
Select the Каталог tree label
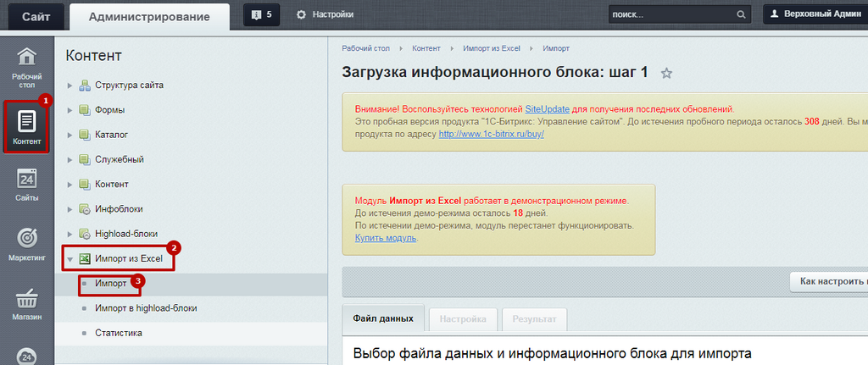[111, 135]
